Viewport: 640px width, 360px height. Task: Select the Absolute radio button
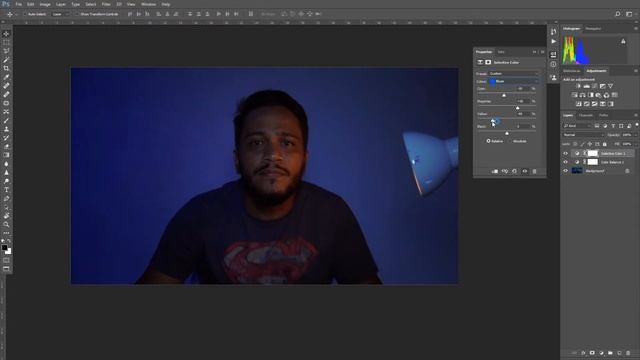coord(510,141)
